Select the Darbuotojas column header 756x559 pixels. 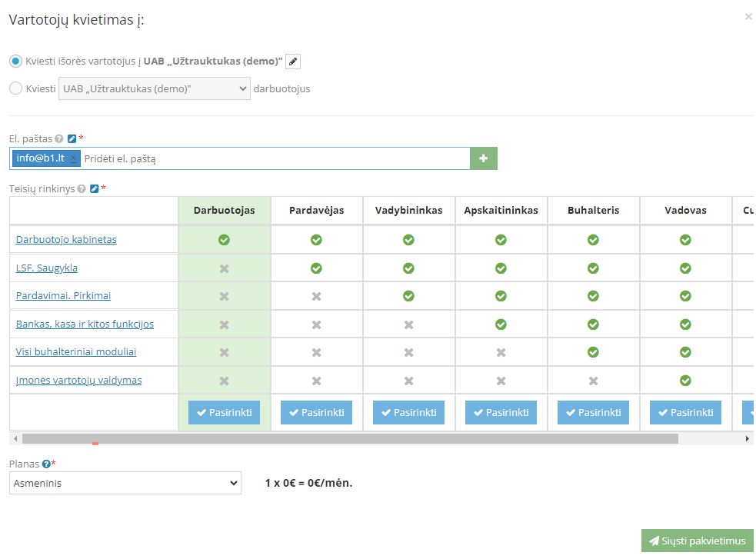(224, 210)
